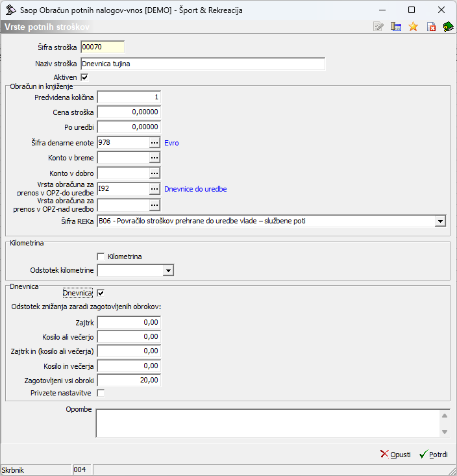Screen dimensions: 457x476
Task: Click the blue Dnevnice do uredbe text
Action: 195,189
